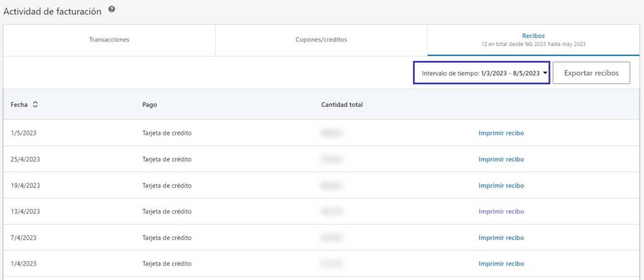Click the date range dropdown arrow

tap(545, 73)
